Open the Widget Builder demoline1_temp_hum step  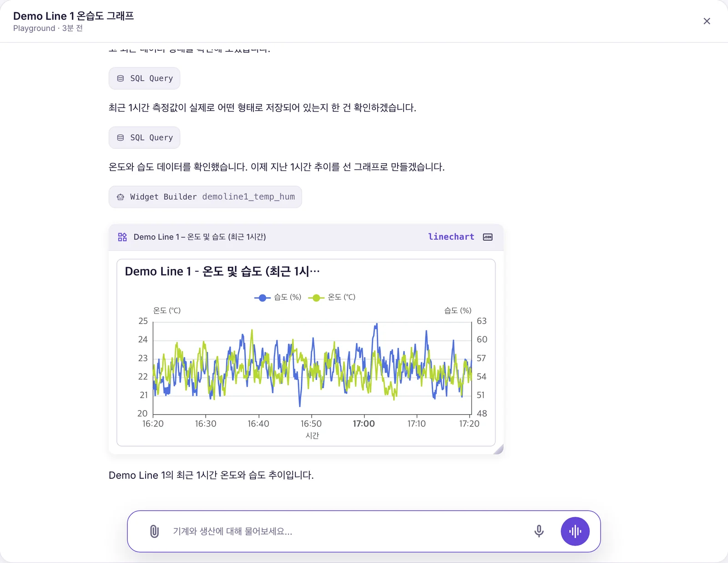pyautogui.click(x=205, y=197)
